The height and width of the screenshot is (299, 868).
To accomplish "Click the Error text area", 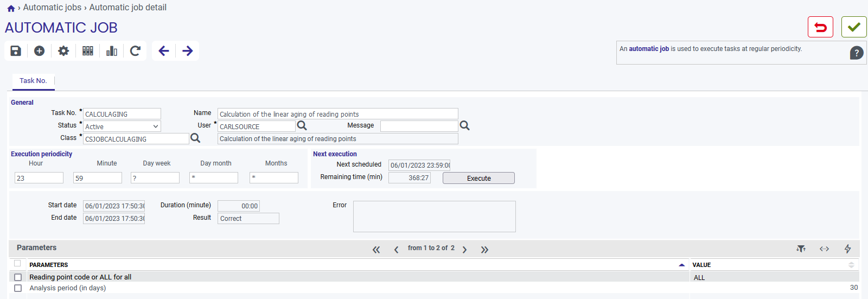I will coord(435,217).
